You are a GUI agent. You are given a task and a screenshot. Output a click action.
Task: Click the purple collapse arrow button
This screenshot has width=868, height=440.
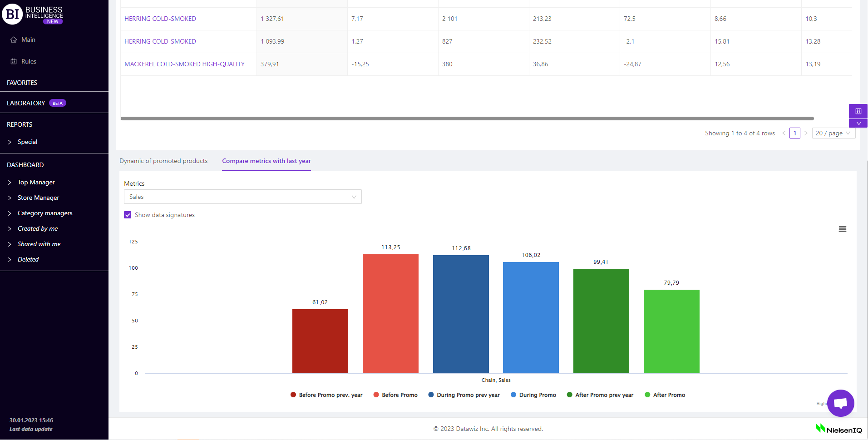pyautogui.click(x=858, y=124)
